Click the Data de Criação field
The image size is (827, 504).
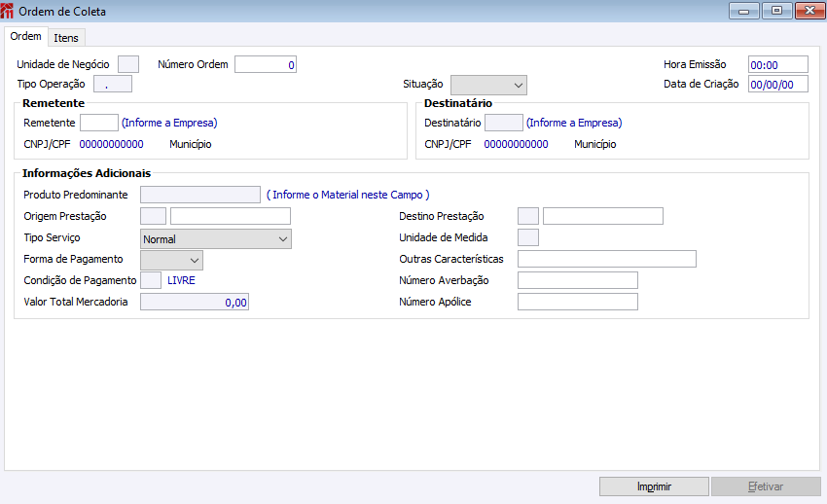(x=778, y=84)
